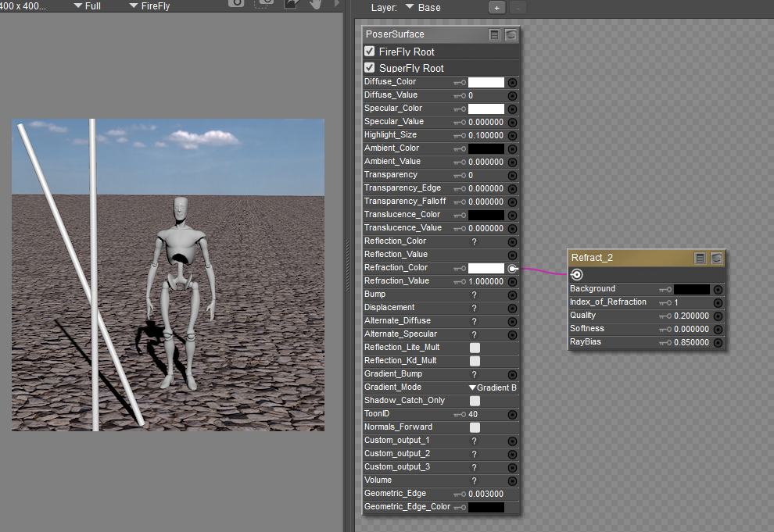Click the Bump input plug socket
Viewport: 774px width, 532px height.
pos(512,295)
